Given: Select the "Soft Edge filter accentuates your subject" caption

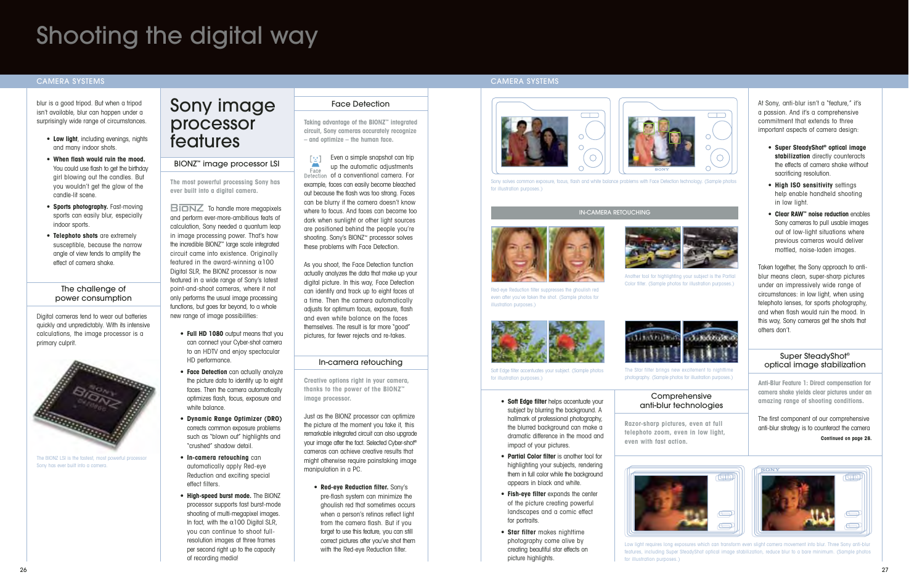Looking at the screenshot, I should [x=547, y=374].
